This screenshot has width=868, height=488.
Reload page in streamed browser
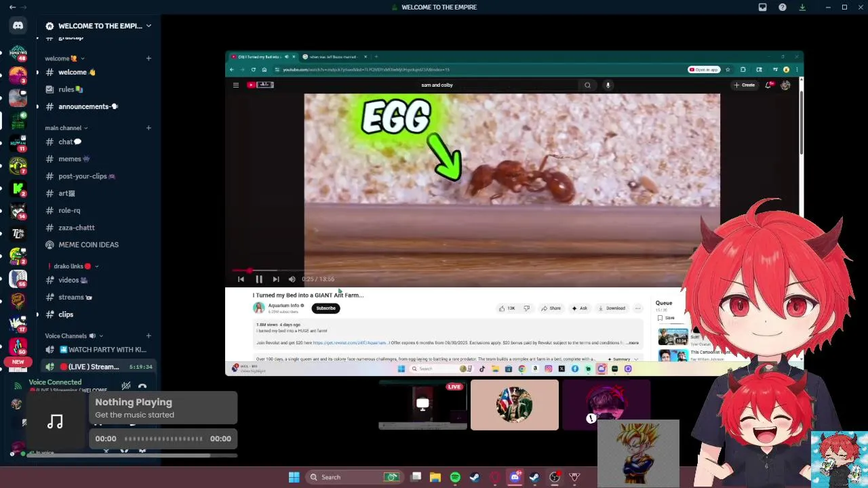[x=254, y=70]
